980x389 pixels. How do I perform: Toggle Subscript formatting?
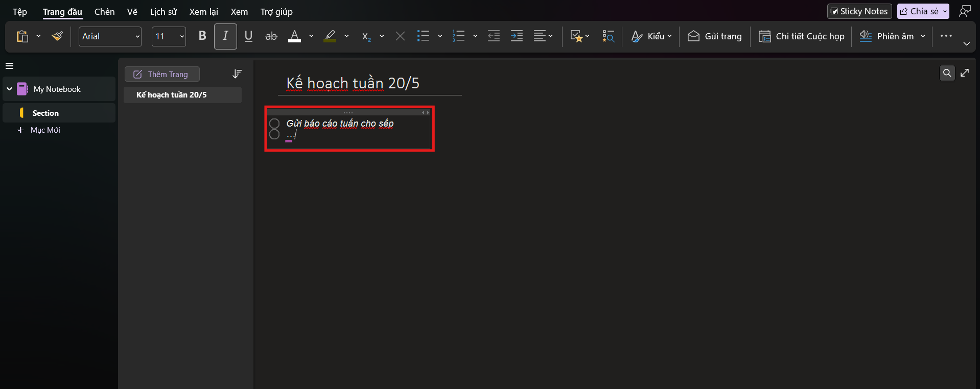point(366,36)
